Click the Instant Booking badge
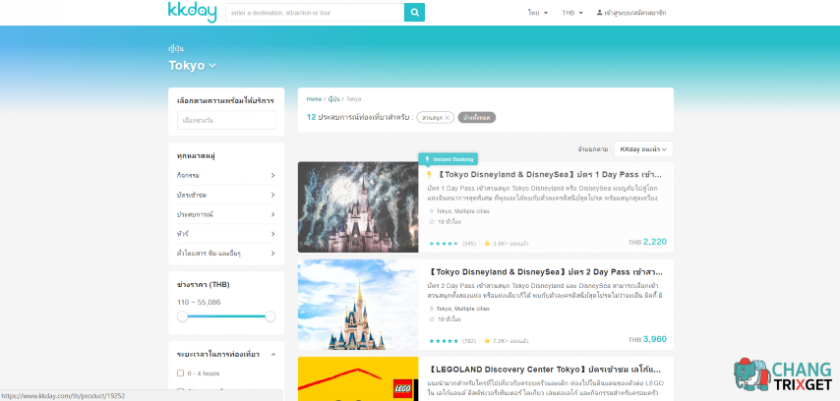The height and width of the screenshot is (401, 840). pyautogui.click(x=448, y=159)
